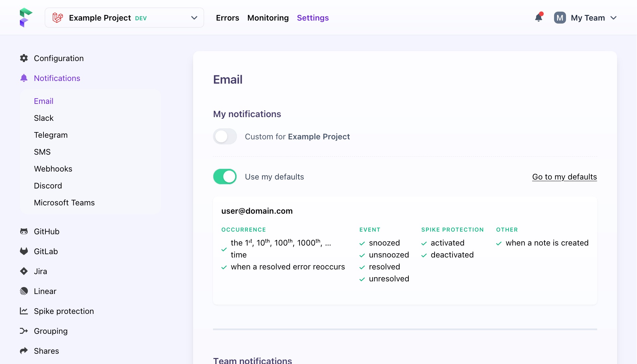637x364 pixels.
Task: Expand the Notifications sidebar section
Action: coord(57,78)
